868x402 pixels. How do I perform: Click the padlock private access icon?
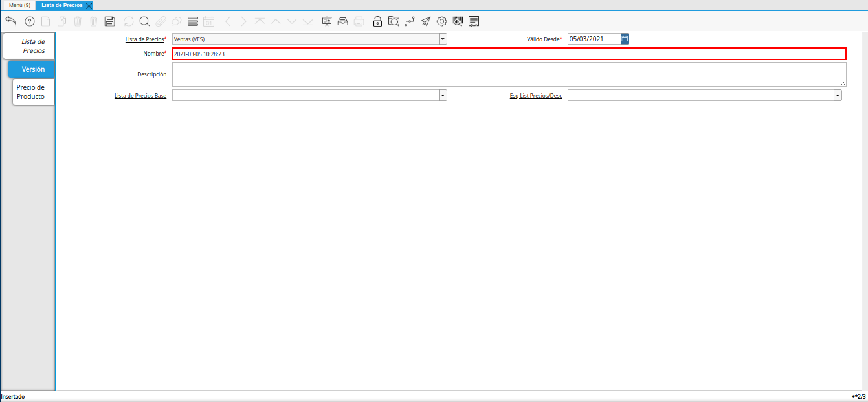point(377,21)
